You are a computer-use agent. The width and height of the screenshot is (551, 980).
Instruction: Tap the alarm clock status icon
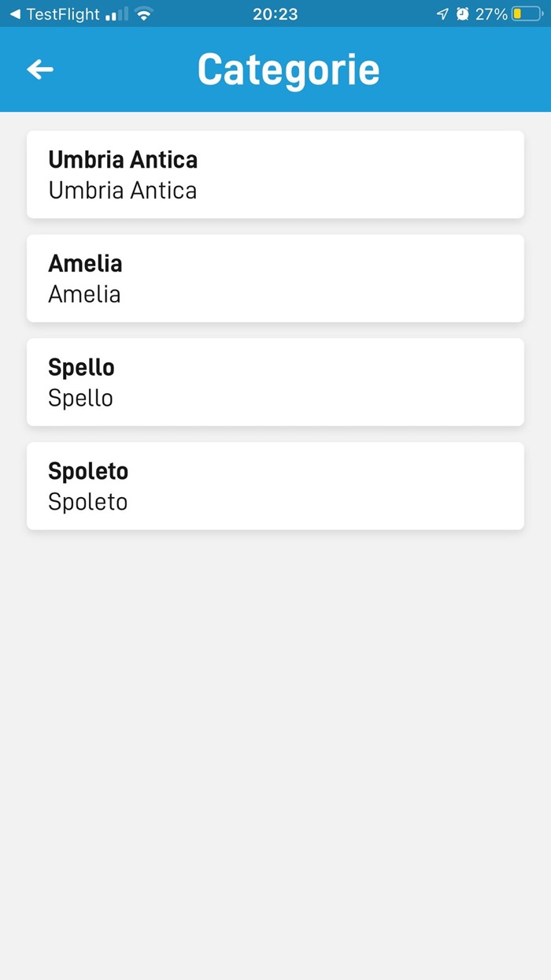tap(463, 14)
